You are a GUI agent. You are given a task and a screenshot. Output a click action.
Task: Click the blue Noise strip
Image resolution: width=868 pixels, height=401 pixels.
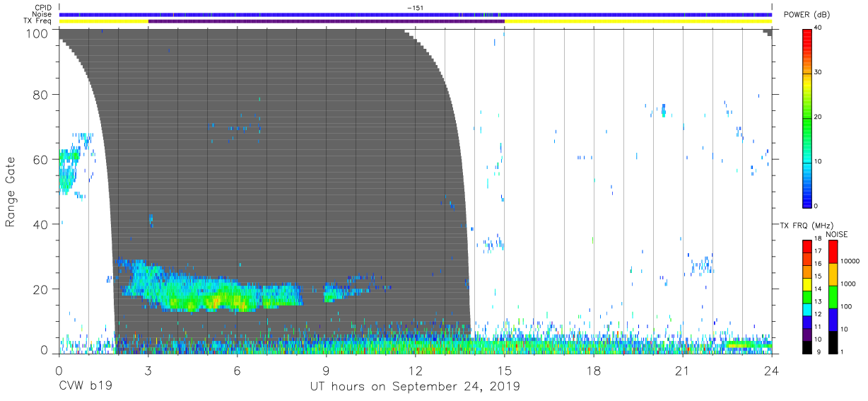coord(416,15)
